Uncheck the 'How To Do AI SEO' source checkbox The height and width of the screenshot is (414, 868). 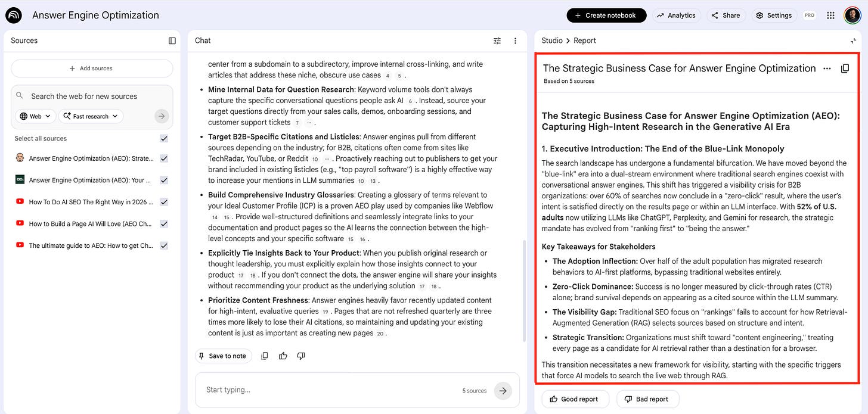point(164,202)
